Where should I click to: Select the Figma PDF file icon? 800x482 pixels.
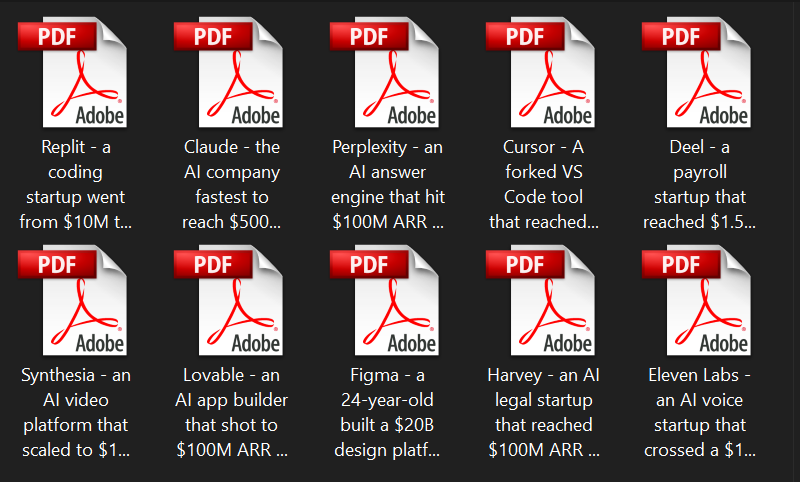[385, 300]
